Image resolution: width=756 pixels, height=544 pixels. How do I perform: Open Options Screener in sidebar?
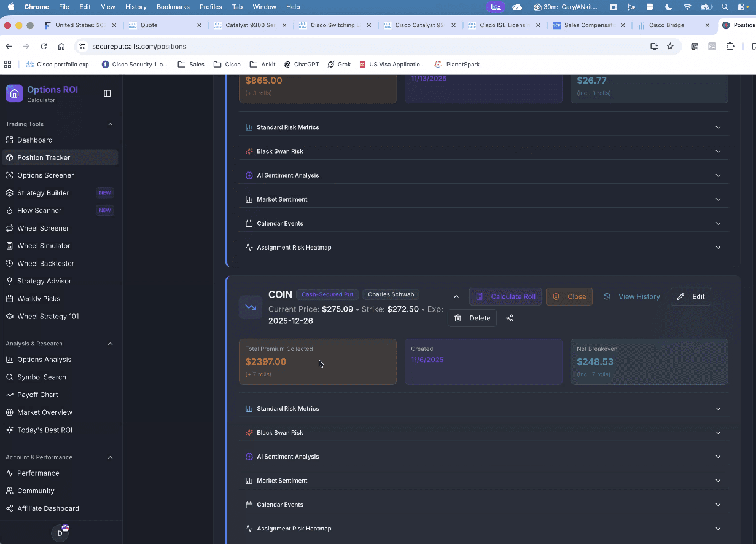45,175
